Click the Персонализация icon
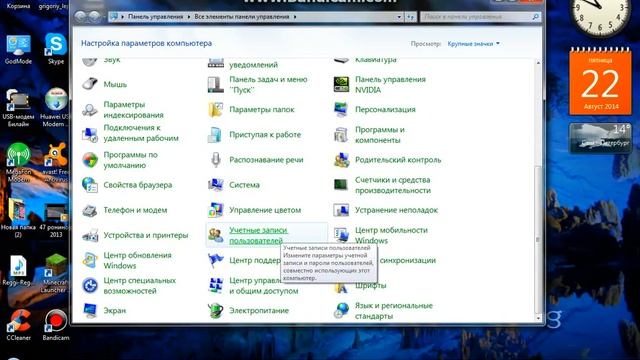640x360 pixels. pos(341,109)
